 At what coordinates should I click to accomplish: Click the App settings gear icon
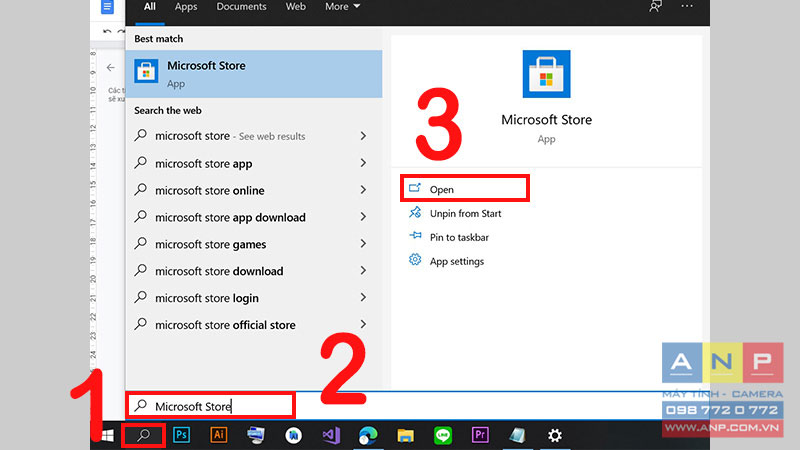pyautogui.click(x=415, y=260)
